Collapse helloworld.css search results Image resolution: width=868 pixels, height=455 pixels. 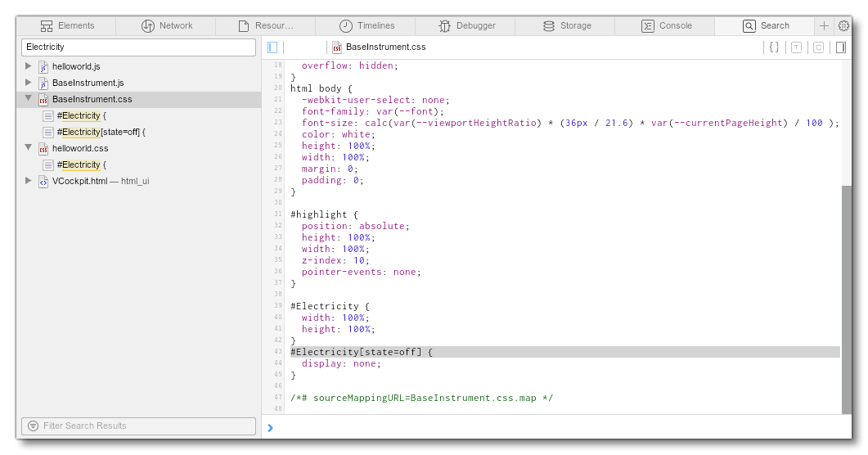(x=29, y=148)
